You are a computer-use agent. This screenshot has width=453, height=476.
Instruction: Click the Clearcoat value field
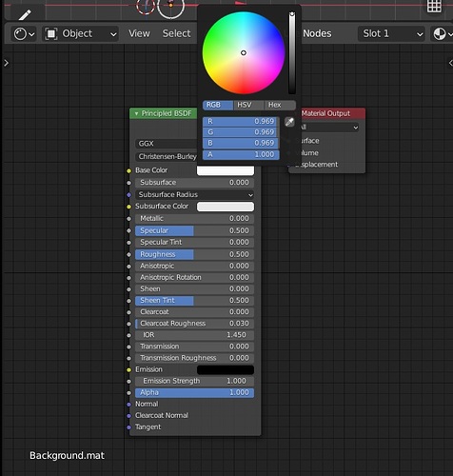coord(194,312)
